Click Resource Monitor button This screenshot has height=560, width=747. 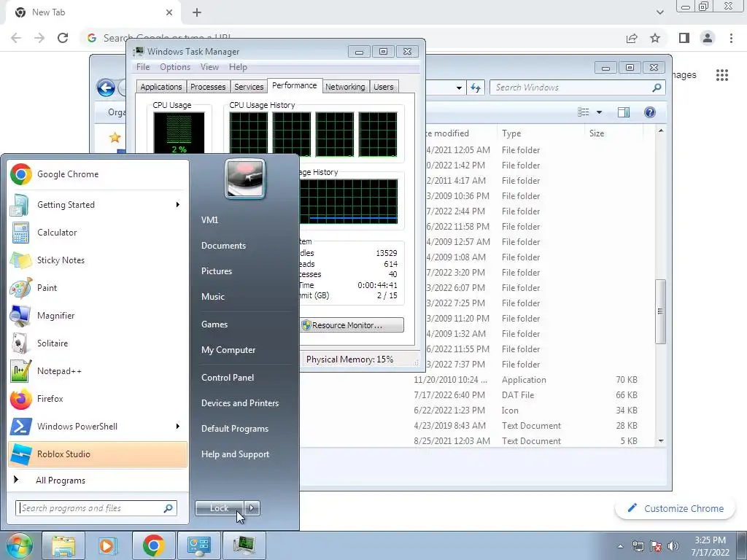click(x=352, y=325)
